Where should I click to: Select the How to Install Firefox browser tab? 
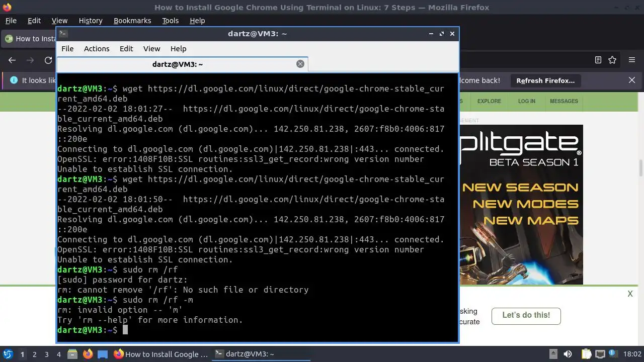pos(29,39)
